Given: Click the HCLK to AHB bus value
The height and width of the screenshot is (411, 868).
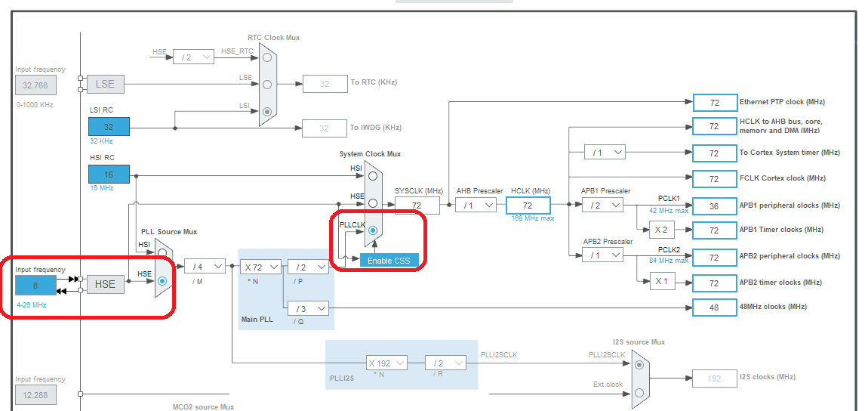Looking at the screenshot, I should (x=715, y=126).
